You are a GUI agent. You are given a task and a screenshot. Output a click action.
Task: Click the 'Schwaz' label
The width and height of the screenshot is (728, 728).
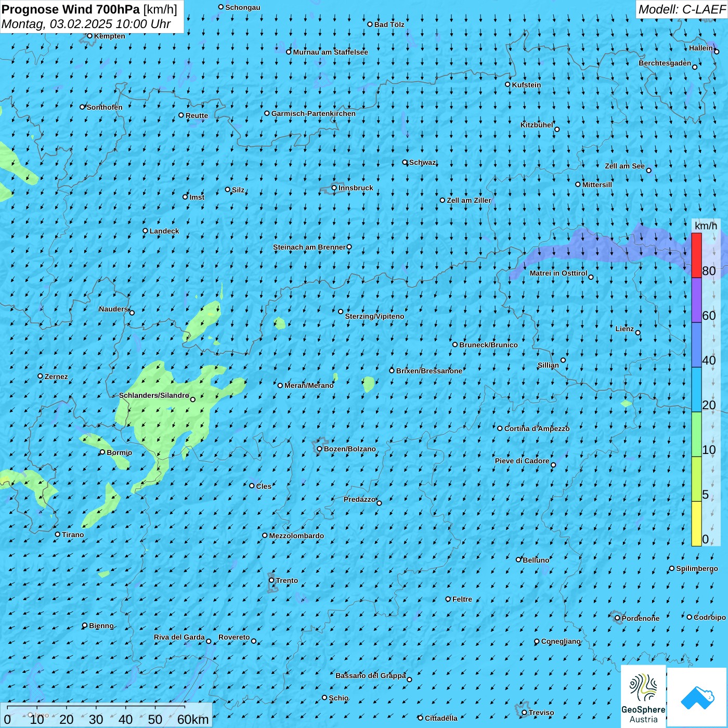pyautogui.click(x=422, y=162)
